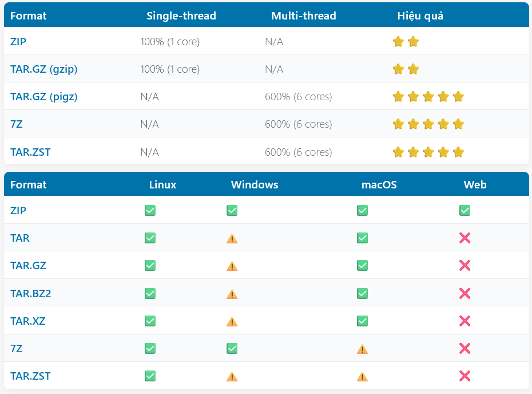This screenshot has height=394, width=532.
Task: Click the ZIP Web green checkmark icon
Action: pyautogui.click(x=464, y=211)
